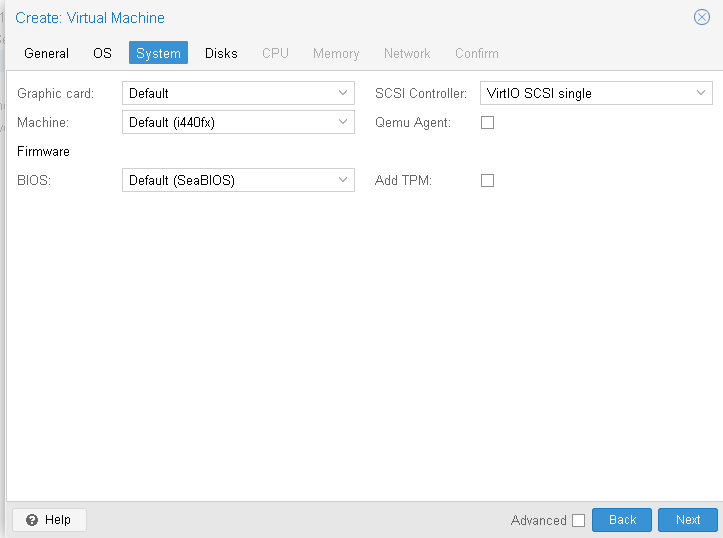Open Graphic card dropdown arrow
The height and width of the screenshot is (538, 723).
pyautogui.click(x=343, y=93)
